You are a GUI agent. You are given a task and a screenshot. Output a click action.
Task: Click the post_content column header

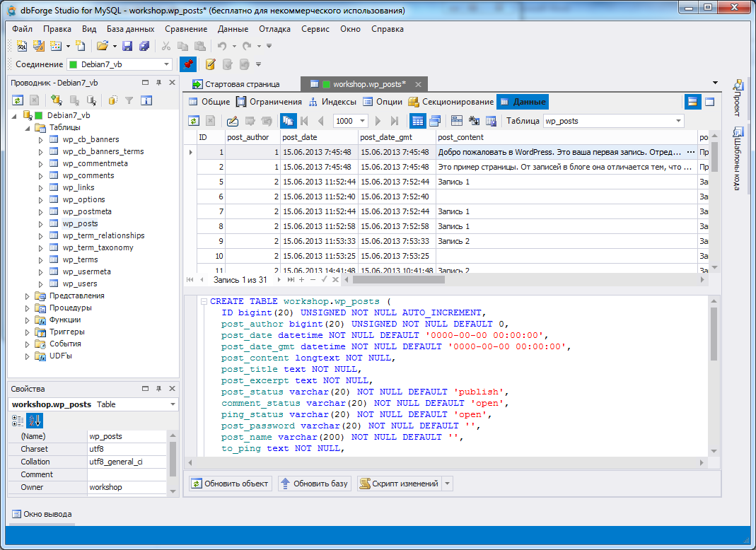[566, 137]
